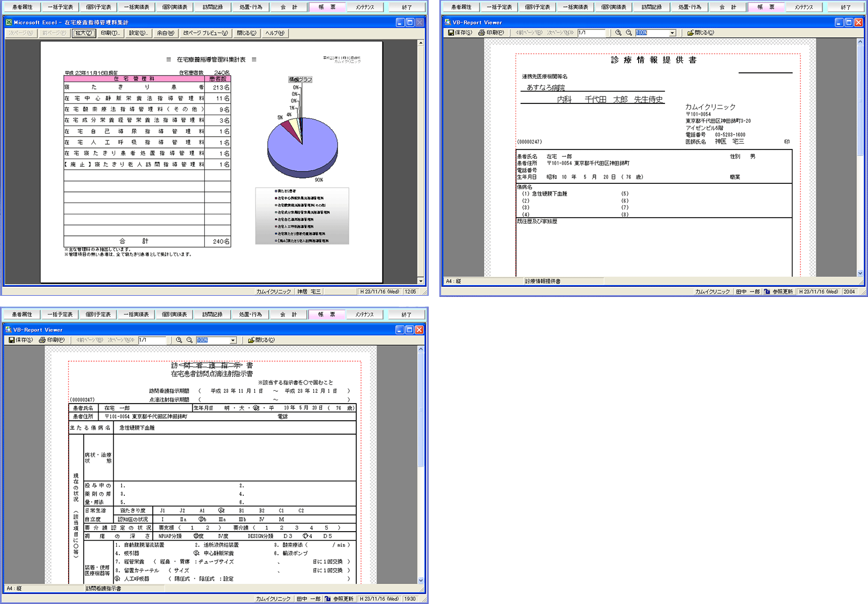Click the 終了 tab above the Excel window
This screenshot has height=604, width=868.
click(x=407, y=7)
